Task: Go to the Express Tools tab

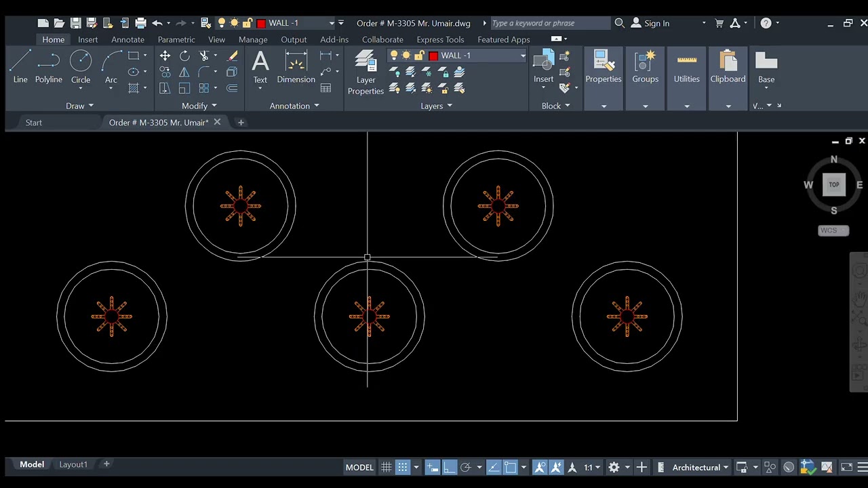Action: coord(441,39)
